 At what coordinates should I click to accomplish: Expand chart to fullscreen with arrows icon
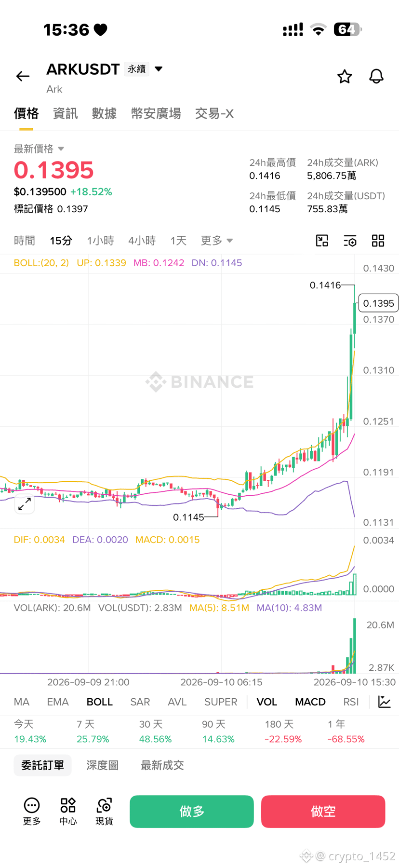pos(25,504)
